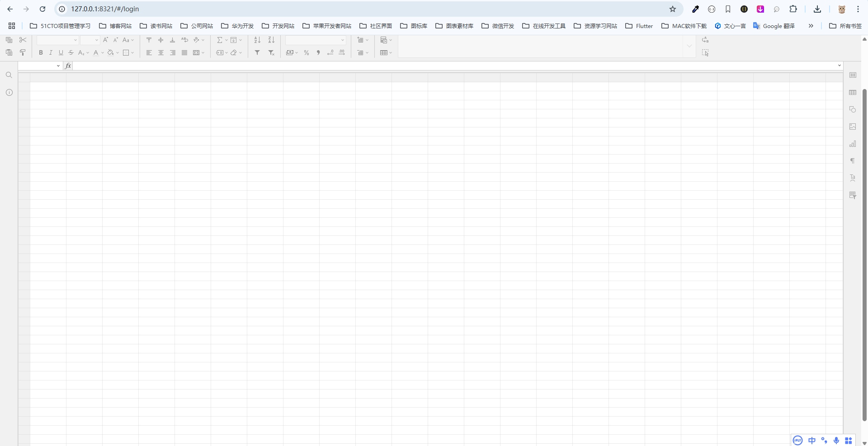
Task: Open Table settings in right sidebar
Action: pos(853,93)
